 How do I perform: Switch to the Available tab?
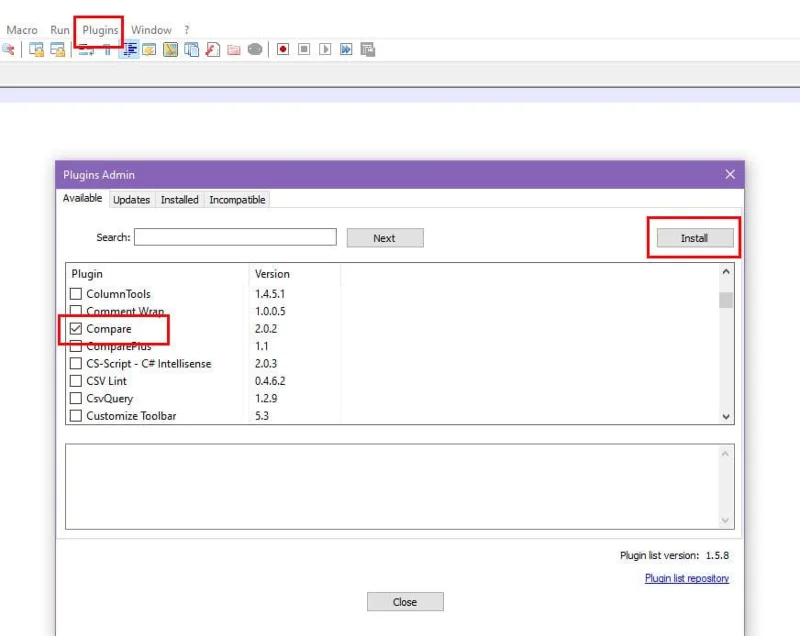click(82, 198)
